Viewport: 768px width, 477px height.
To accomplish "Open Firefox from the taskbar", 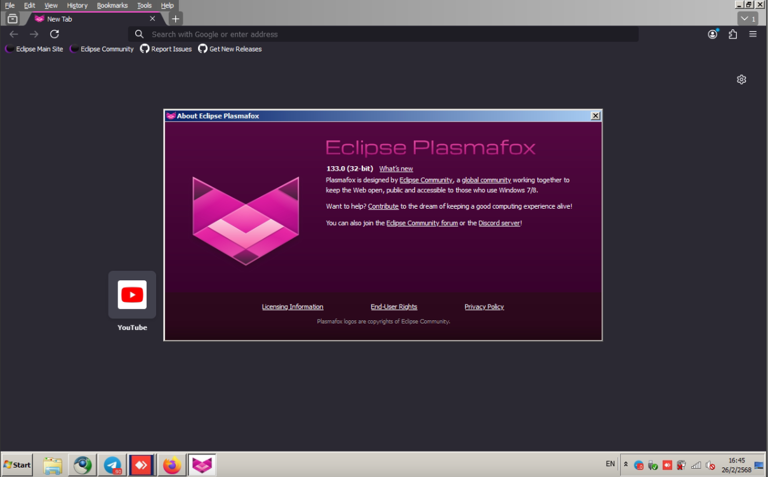I will [x=172, y=465].
